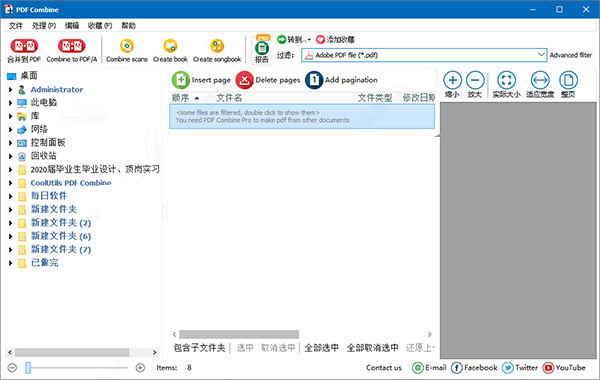Expand the 库 tree node
Viewport: 600px width, 380px height.
[x=11, y=116]
